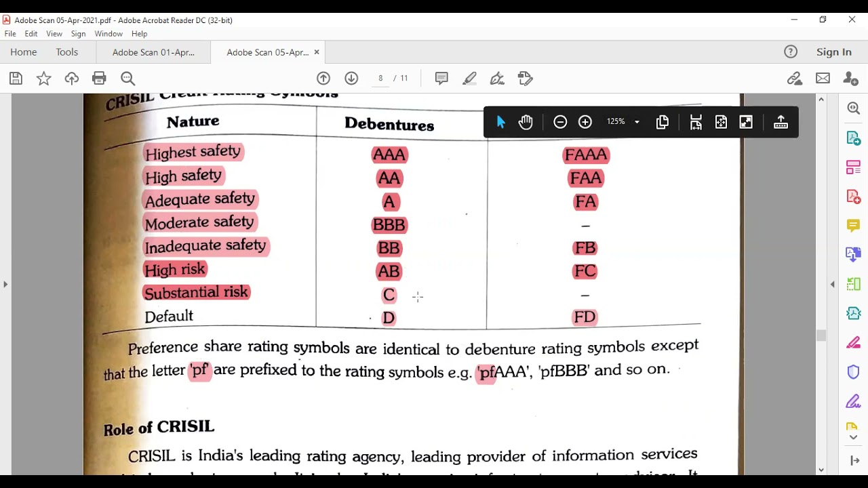This screenshot has height=488, width=868.
Task: Click the highlighted AAA debenture rating
Action: [x=389, y=155]
